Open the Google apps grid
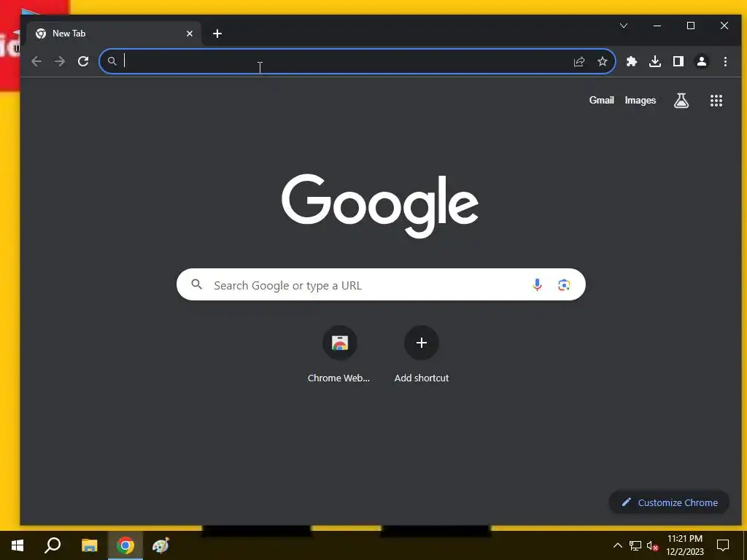 coord(716,101)
